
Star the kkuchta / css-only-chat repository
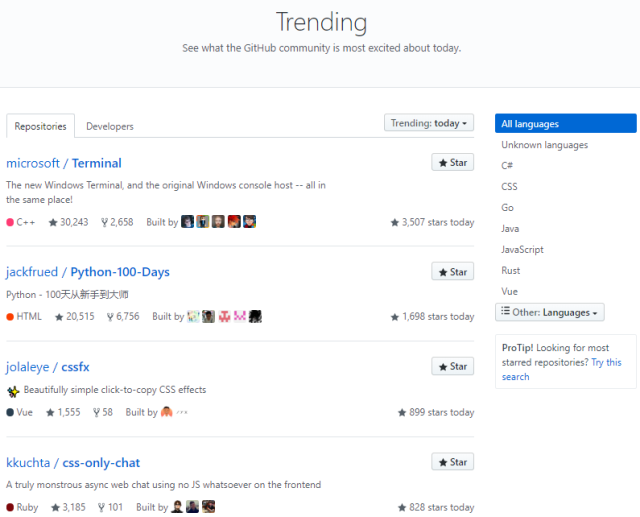(x=452, y=462)
